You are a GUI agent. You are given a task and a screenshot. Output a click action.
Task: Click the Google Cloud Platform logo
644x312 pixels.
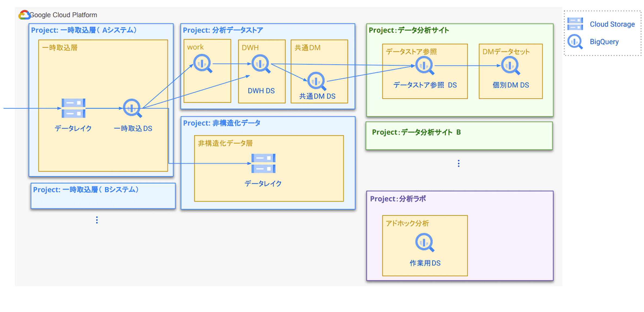pos(24,15)
